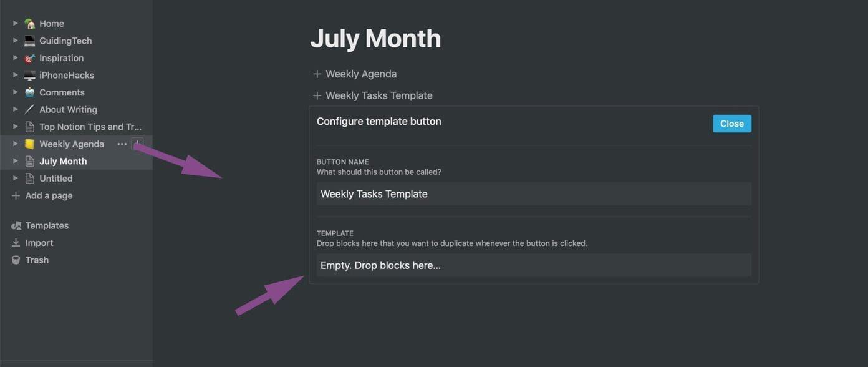
Task: Expand the Home page toggle arrow
Action: [x=16, y=23]
